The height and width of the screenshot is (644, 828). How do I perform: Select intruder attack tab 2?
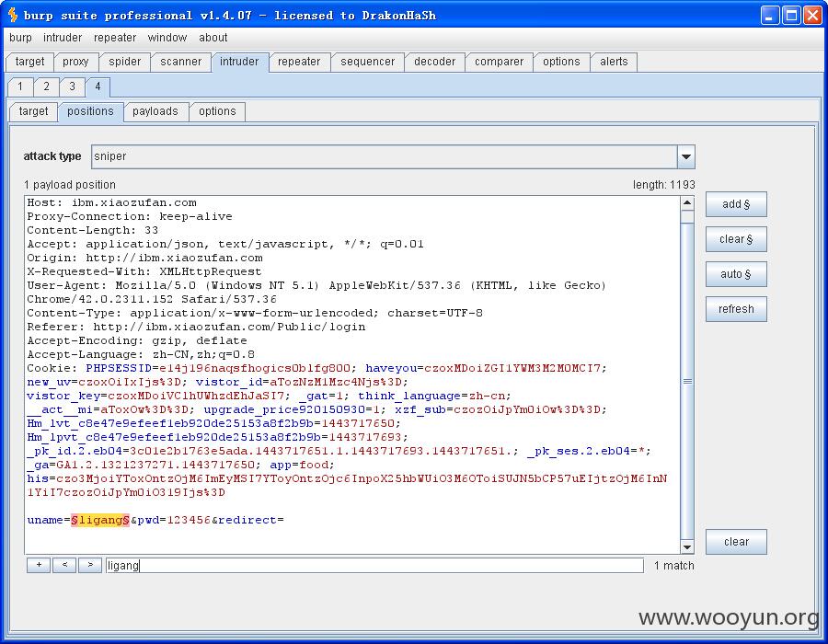[x=47, y=86]
